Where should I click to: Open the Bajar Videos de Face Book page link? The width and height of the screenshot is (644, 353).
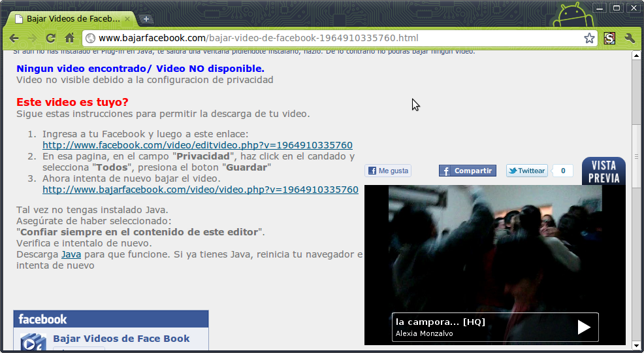coord(121,339)
